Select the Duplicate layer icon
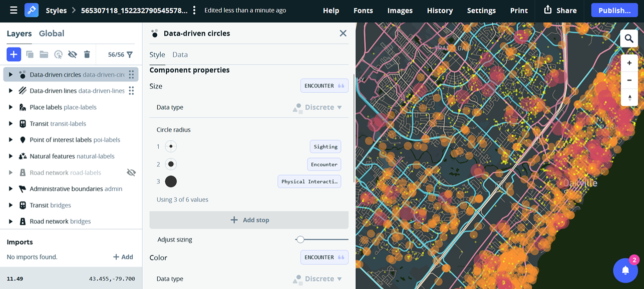Screen dimensions: 644x289 pyautogui.click(x=29, y=54)
